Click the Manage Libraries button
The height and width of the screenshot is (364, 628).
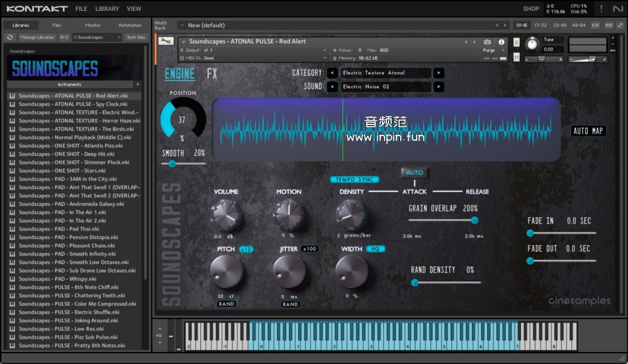click(x=37, y=37)
